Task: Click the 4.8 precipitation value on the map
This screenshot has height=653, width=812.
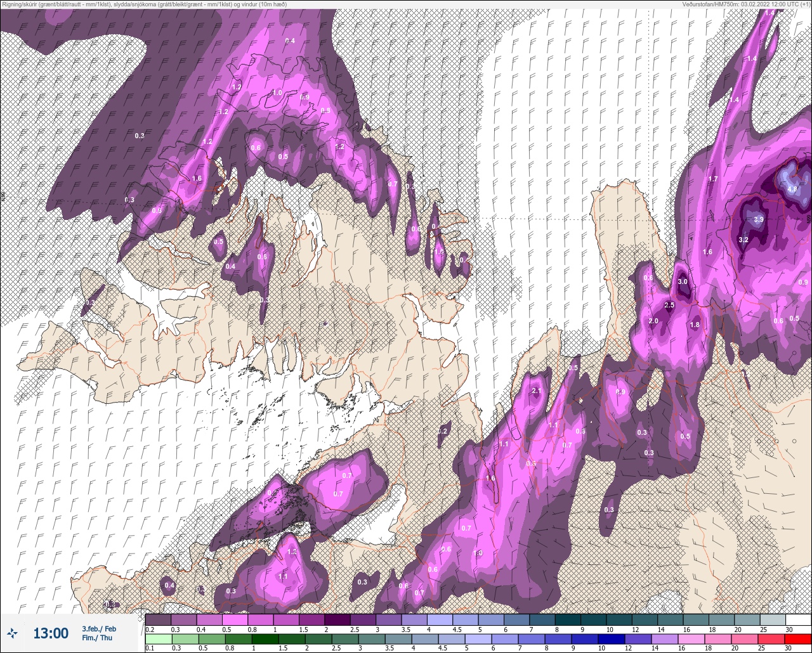Action: [x=792, y=189]
